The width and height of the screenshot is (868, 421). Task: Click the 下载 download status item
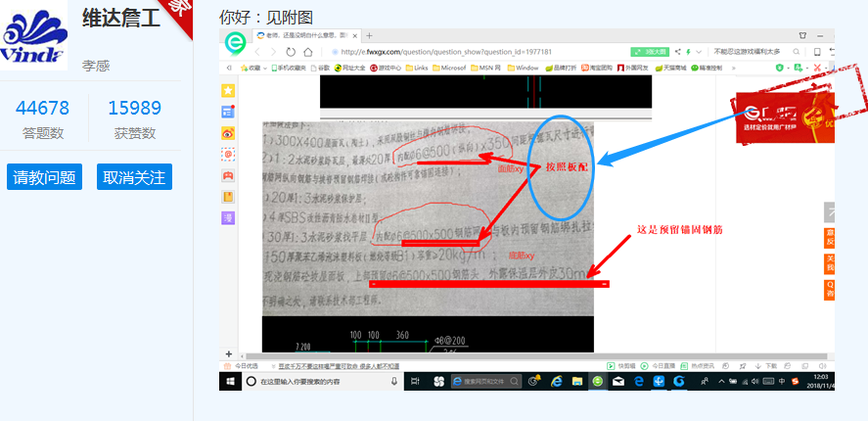(x=766, y=366)
